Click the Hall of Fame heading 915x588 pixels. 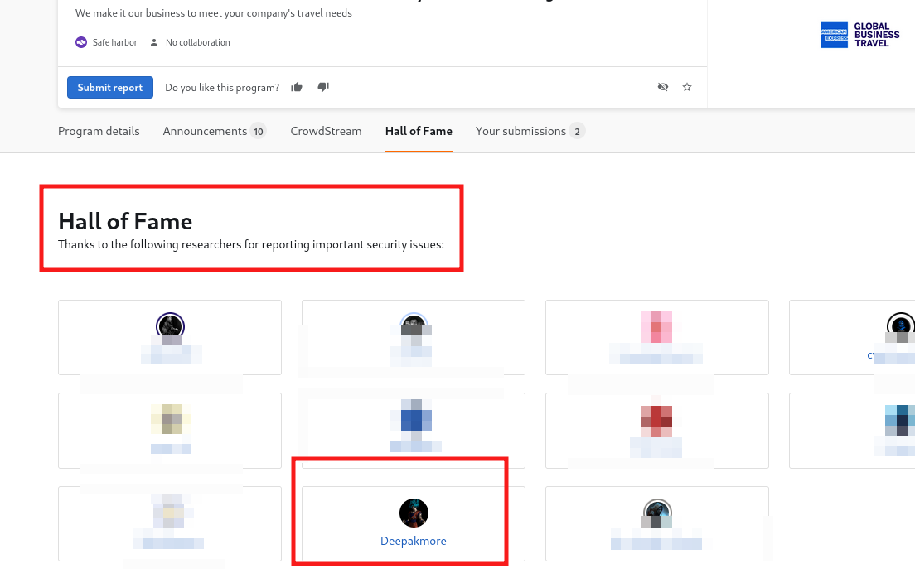pos(125,222)
